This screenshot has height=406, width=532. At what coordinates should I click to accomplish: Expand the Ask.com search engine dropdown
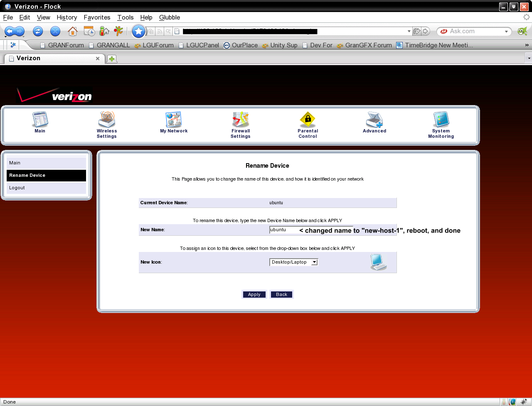point(506,32)
